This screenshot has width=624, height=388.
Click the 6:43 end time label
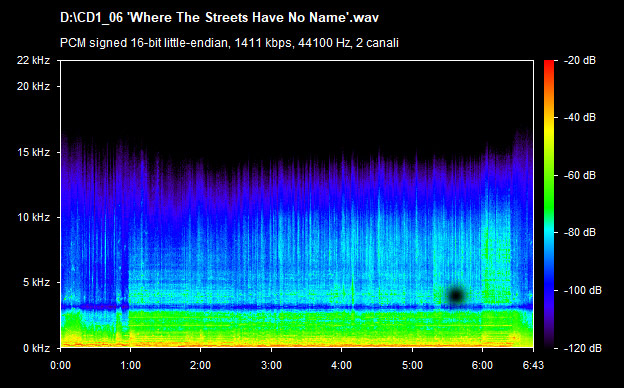(533, 365)
